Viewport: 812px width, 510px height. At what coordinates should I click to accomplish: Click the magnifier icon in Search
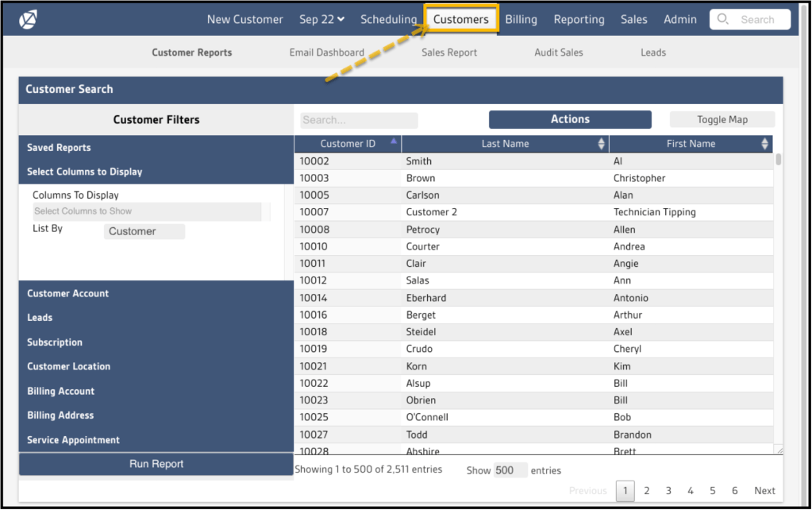tap(723, 19)
